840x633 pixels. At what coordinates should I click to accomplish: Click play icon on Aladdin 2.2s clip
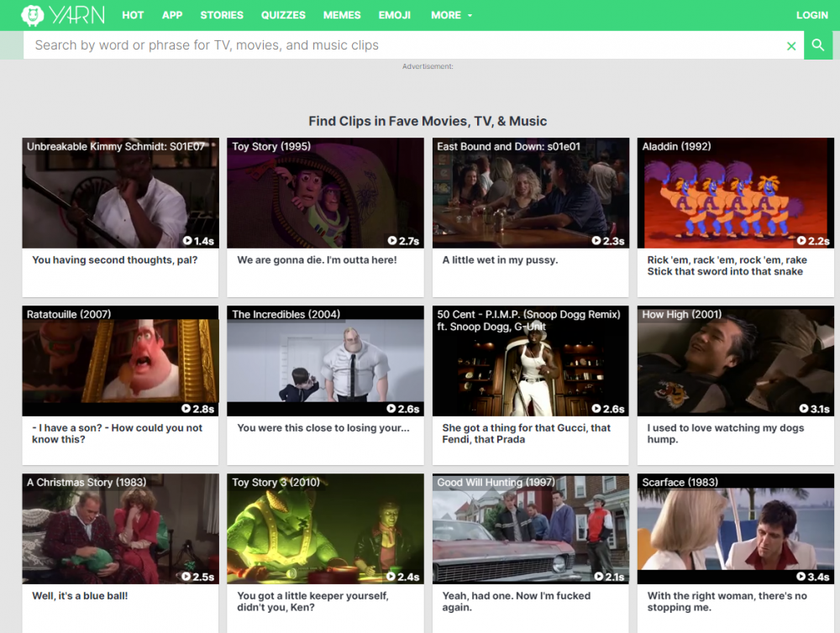tap(801, 240)
